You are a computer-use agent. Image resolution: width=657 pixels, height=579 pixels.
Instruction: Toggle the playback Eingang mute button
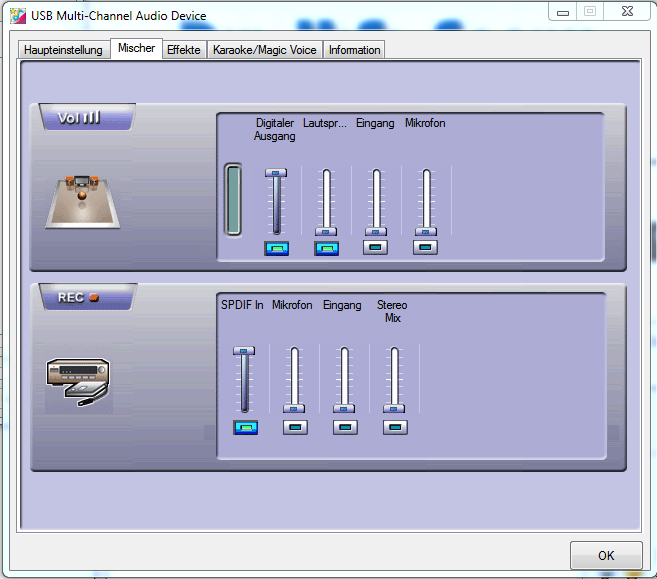[x=376, y=247]
